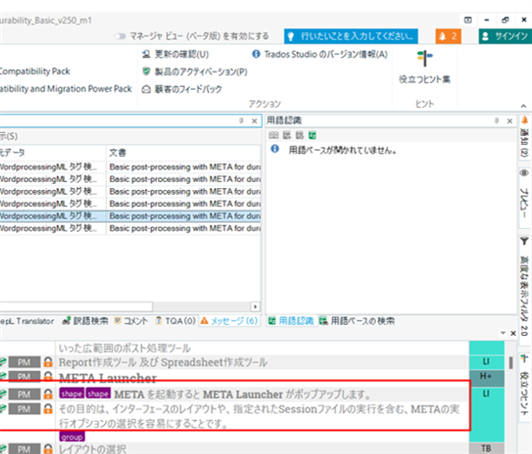Click the サインイン sign-in button
This screenshot has height=454, width=532.
point(505,36)
